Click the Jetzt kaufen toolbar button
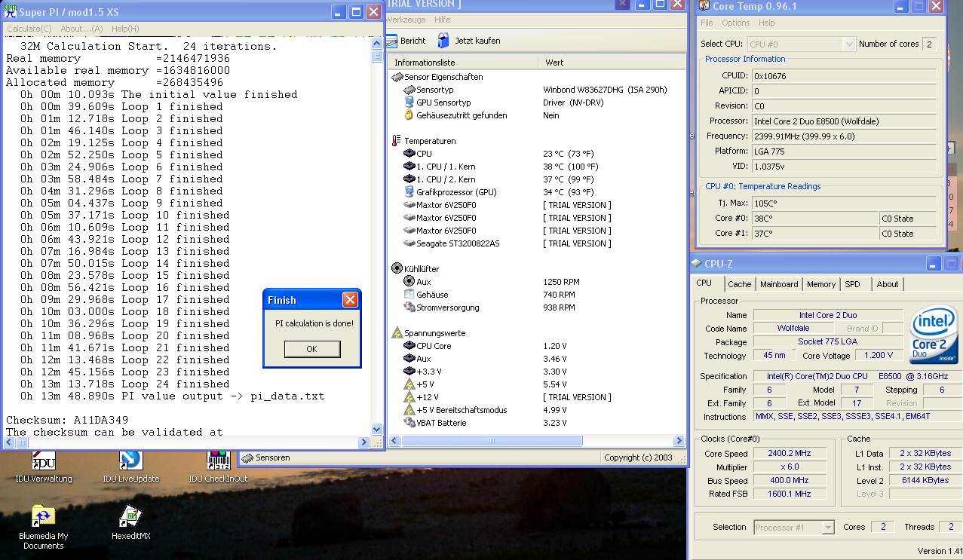 (x=468, y=41)
